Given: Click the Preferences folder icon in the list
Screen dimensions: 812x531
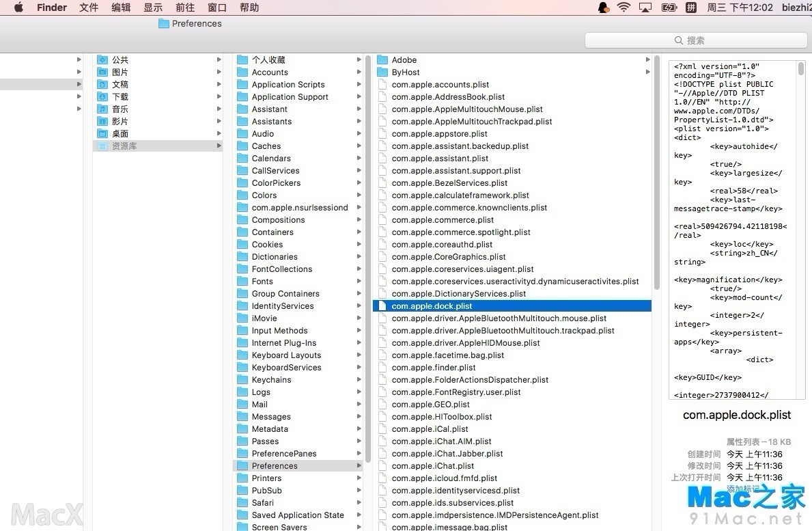Looking at the screenshot, I should click(242, 465).
